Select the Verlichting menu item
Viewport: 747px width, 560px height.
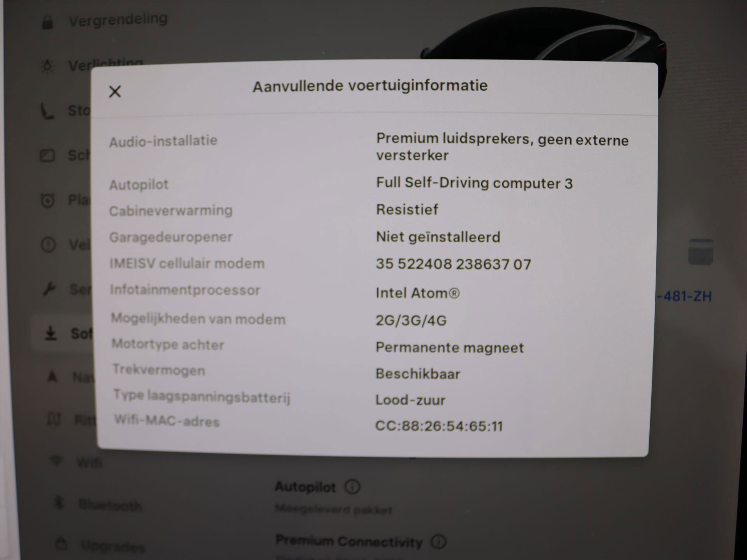[106, 64]
